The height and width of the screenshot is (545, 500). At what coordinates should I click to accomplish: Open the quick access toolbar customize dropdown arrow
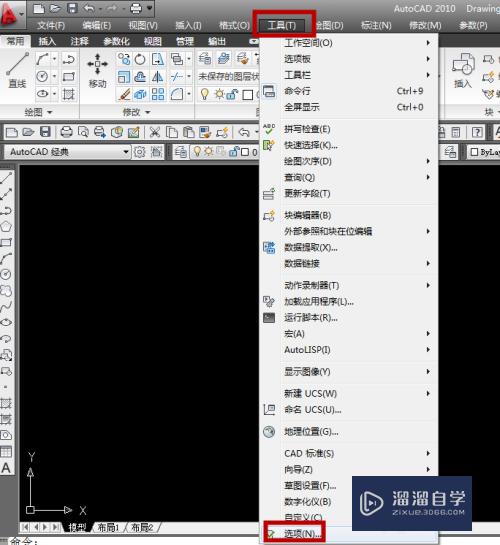pyautogui.click(x=150, y=8)
